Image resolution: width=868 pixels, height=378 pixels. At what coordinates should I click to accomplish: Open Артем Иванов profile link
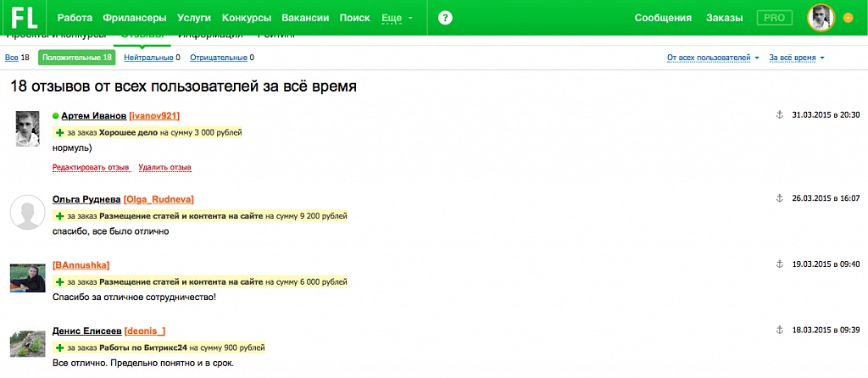coord(93,115)
